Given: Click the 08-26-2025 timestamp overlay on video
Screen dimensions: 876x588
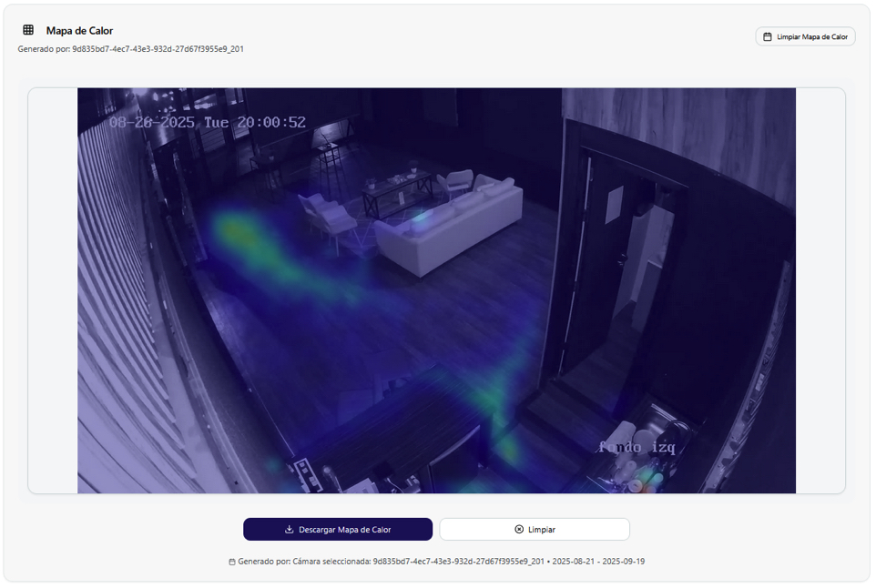Looking at the screenshot, I should click(208, 122).
